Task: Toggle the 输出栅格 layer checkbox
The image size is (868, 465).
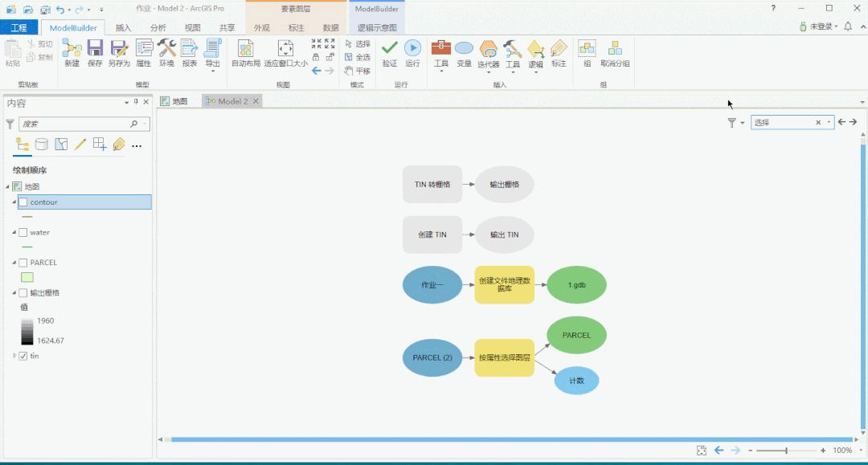Action: point(23,293)
